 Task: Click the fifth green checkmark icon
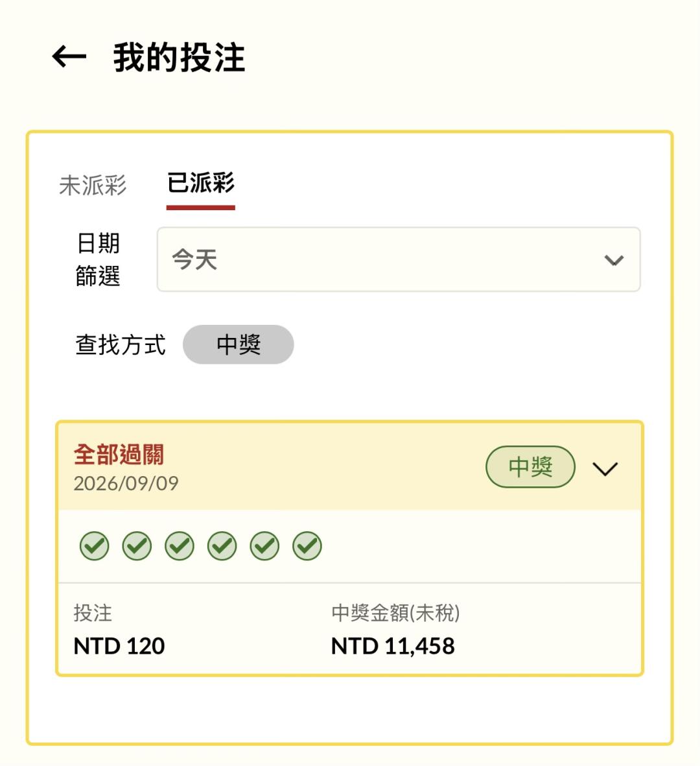(x=264, y=545)
